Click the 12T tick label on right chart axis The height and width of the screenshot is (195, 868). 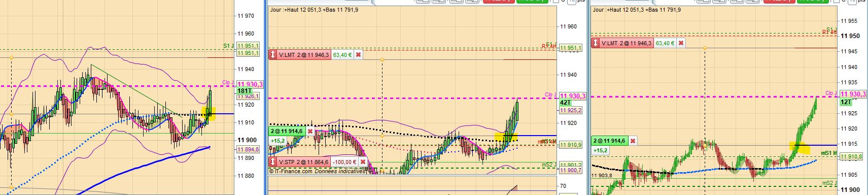846,102
